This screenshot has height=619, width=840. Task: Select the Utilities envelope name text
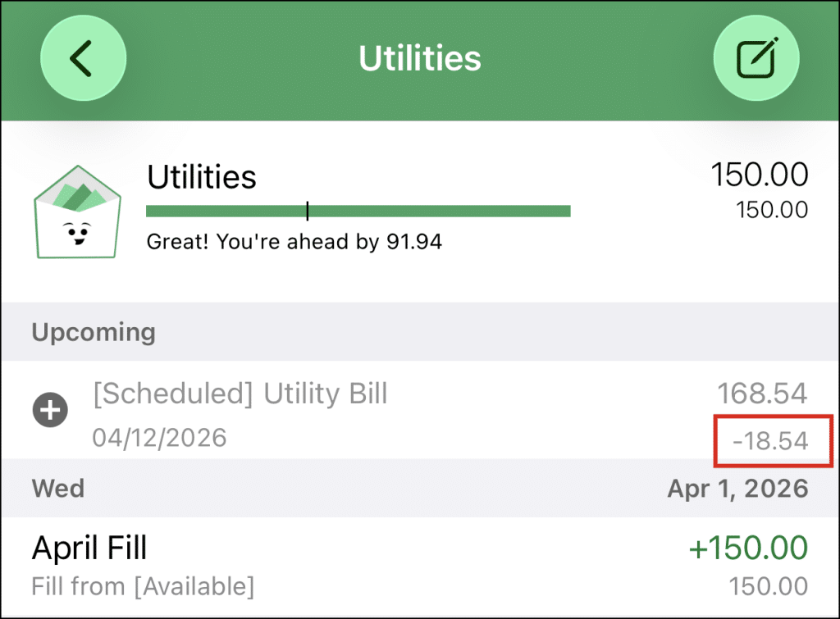tap(202, 176)
